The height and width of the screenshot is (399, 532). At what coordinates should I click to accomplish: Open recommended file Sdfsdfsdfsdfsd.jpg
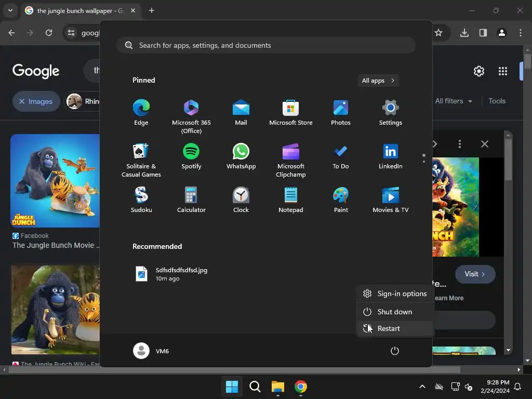click(171, 274)
